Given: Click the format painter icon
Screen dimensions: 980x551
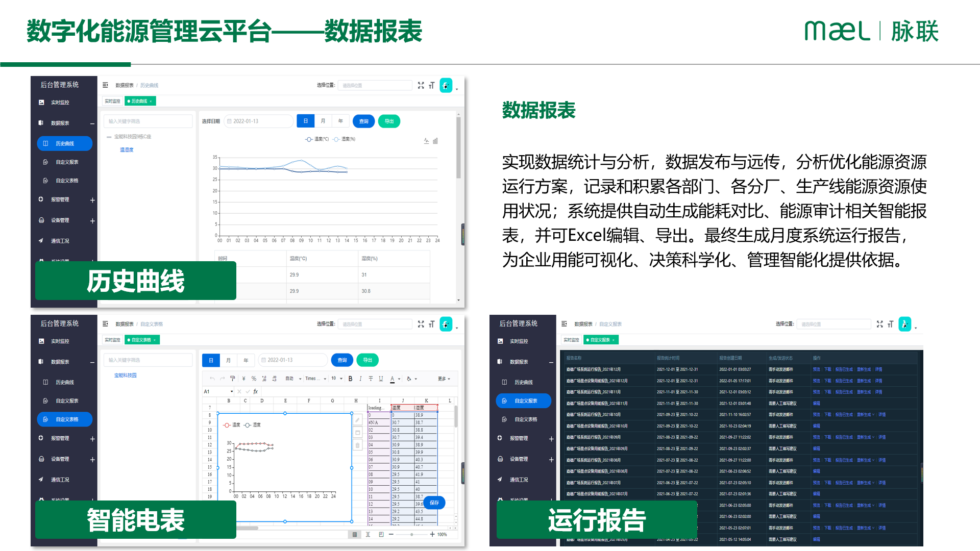Looking at the screenshot, I should click(x=233, y=379).
